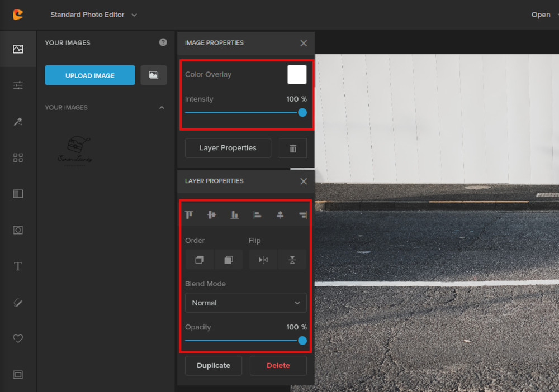Image resolution: width=559 pixels, height=392 pixels.
Task: Open the Blend Mode dropdown
Action: pyautogui.click(x=245, y=303)
